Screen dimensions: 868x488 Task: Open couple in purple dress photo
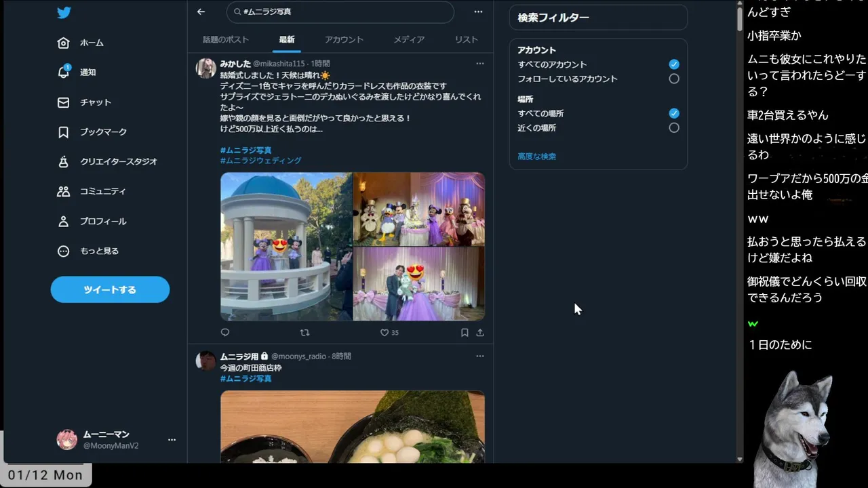[419, 284]
